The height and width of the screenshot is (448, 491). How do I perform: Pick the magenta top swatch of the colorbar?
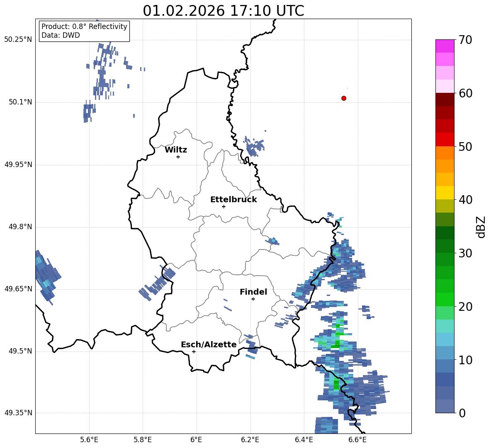(x=445, y=46)
